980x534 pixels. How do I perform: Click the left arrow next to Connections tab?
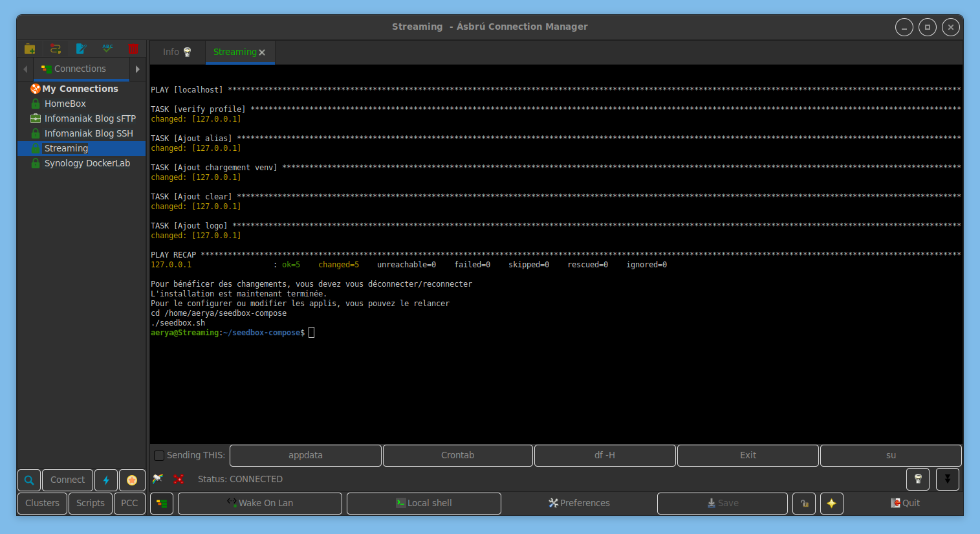point(25,69)
